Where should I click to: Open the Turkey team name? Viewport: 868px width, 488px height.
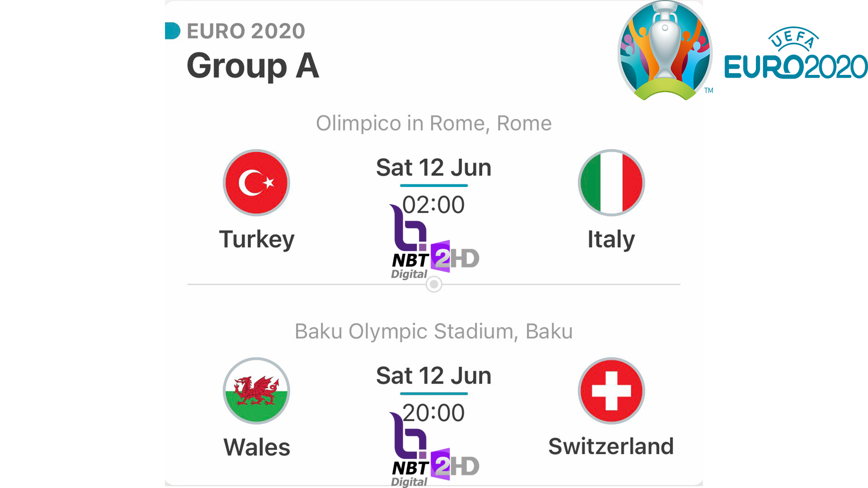click(x=257, y=239)
